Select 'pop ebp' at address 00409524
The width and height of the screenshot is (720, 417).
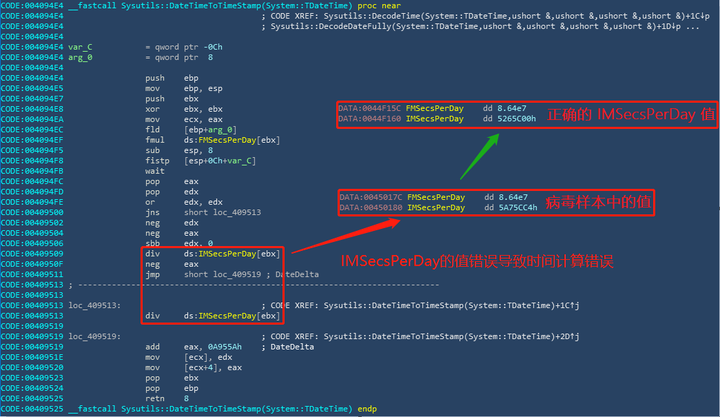172,388
